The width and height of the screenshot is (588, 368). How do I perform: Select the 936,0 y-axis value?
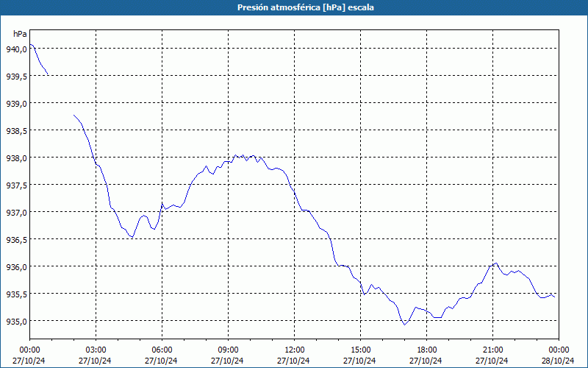[x=16, y=267]
